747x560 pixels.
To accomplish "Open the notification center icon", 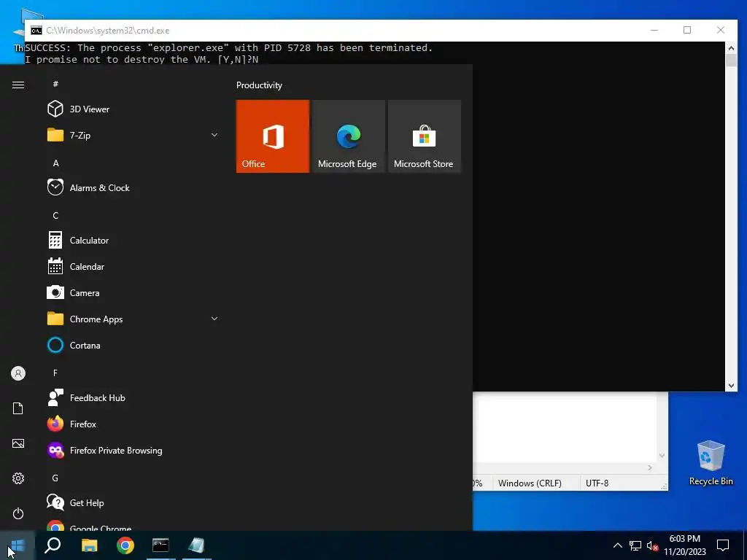I will point(723,545).
